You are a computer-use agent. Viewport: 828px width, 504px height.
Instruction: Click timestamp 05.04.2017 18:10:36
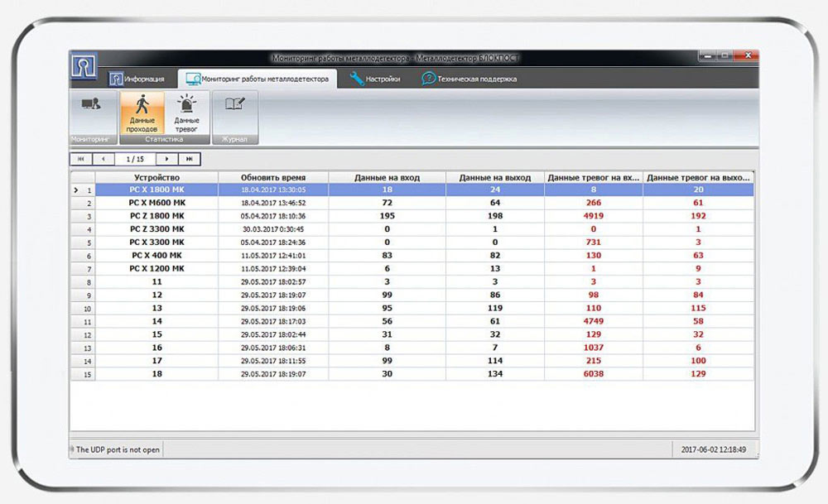click(x=273, y=216)
